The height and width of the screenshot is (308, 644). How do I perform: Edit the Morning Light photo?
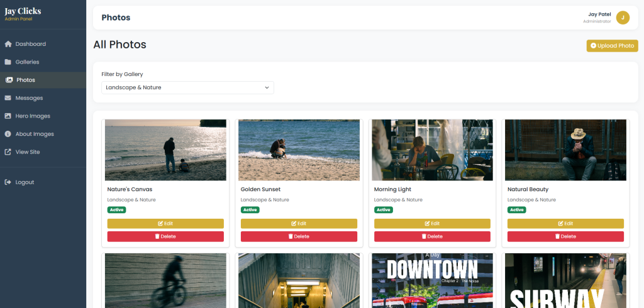[x=432, y=223]
